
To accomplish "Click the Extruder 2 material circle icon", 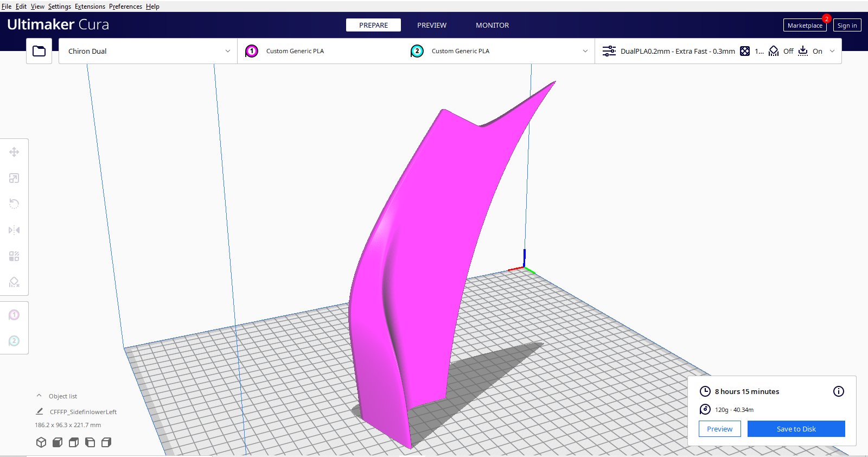I will tap(417, 51).
